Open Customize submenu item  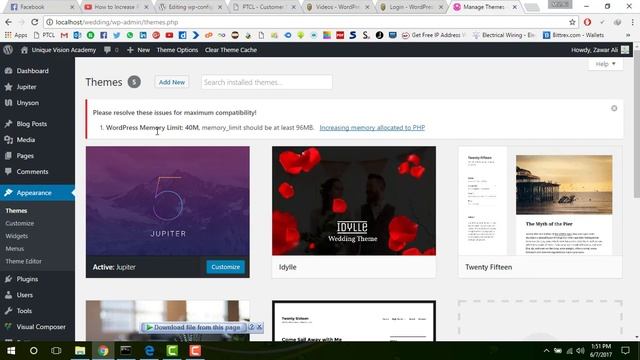[20, 223]
